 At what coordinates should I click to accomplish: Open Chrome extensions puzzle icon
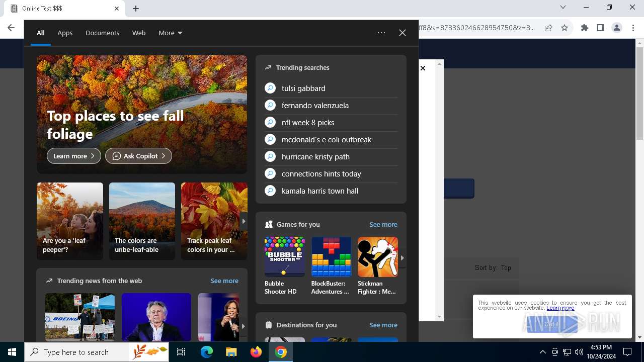click(x=585, y=28)
